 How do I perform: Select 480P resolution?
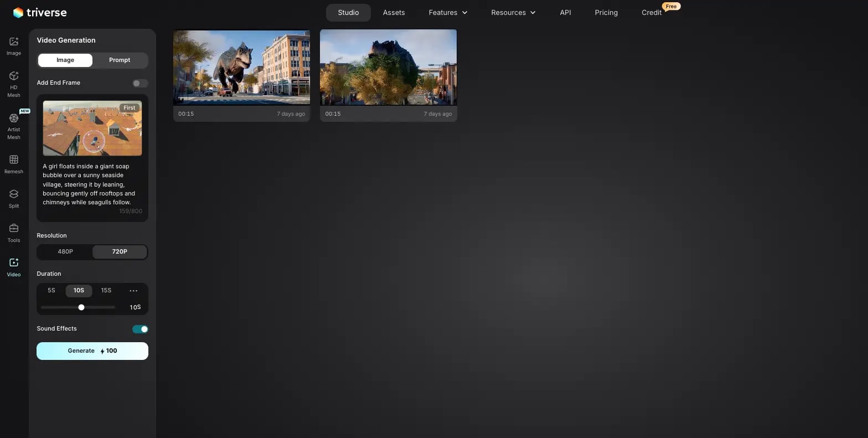point(65,251)
